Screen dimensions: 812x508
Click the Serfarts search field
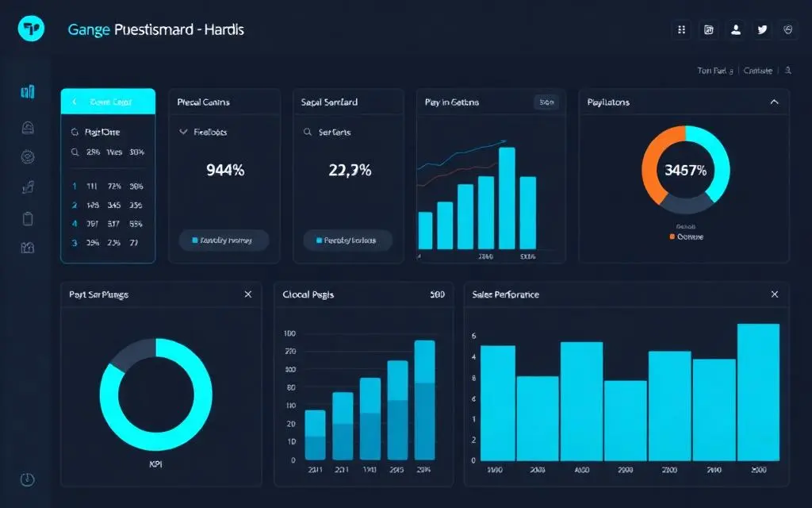[347, 133]
